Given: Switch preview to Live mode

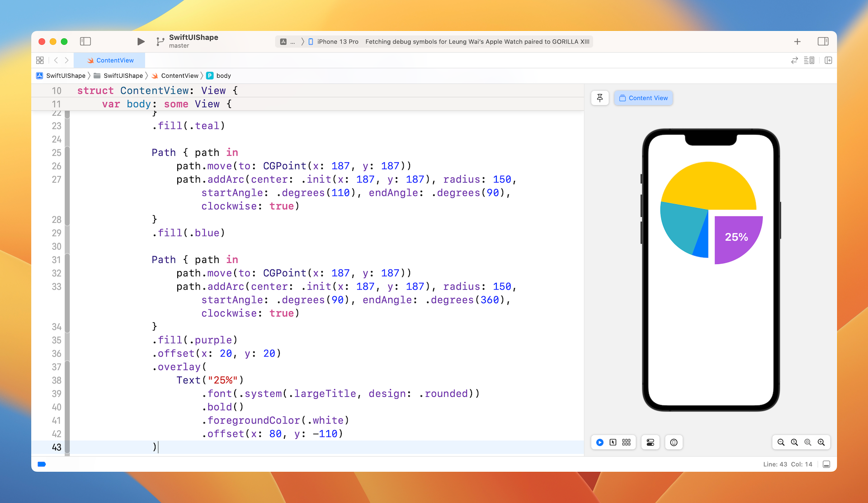Looking at the screenshot, I should (x=600, y=442).
